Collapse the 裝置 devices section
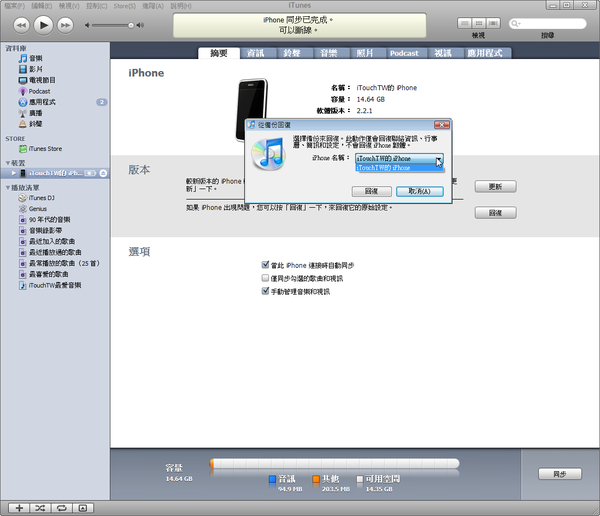This screenshot has height=516, width=600. pos(8,163)
